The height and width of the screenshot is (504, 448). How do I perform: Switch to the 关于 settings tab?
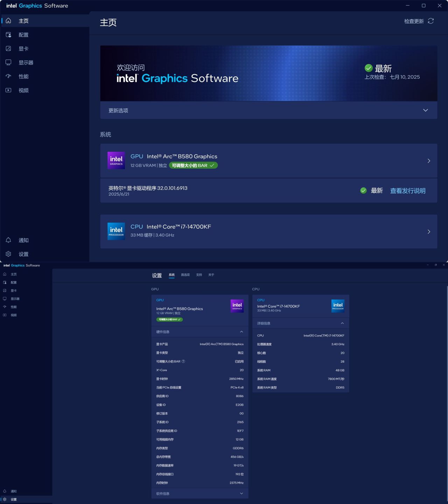tap(211, 275)
